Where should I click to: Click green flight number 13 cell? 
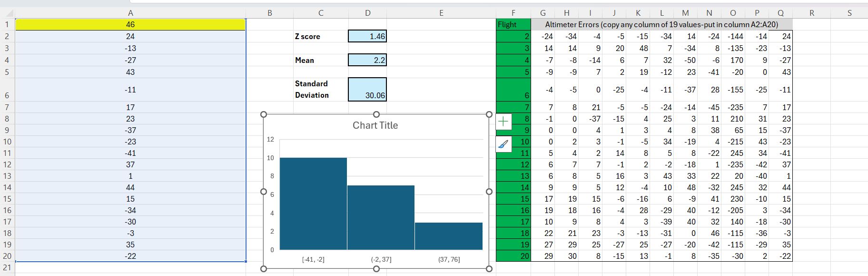[513, 176]
